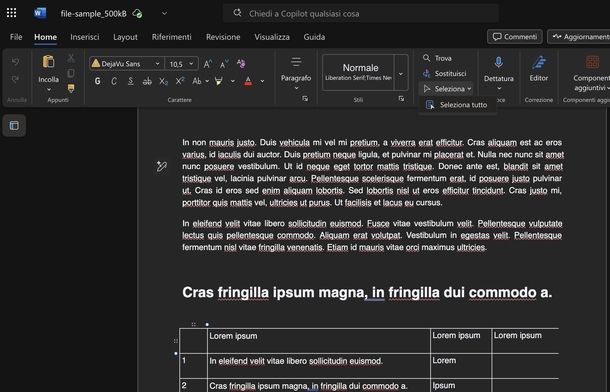The height and width of the screenshot is (392, 610).
Task: Click the table move handle
Action: click(x=193, y=324)
